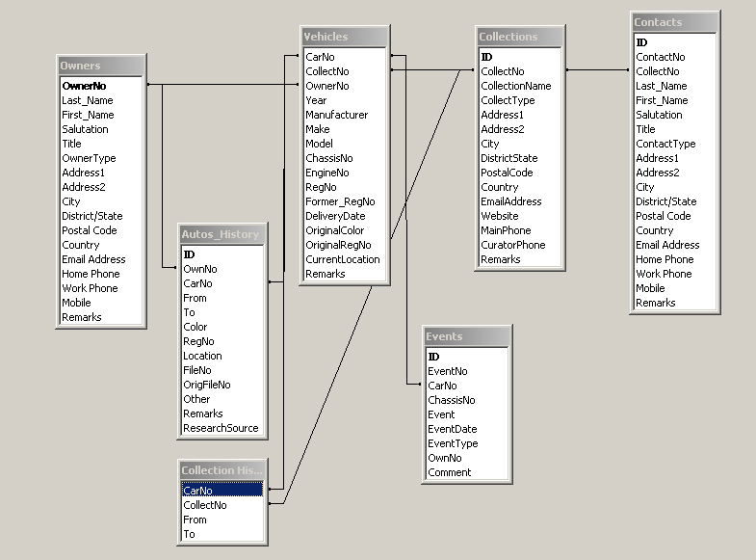Click the Contacts table title bar

pyautogui.click(x=675, y=22)
